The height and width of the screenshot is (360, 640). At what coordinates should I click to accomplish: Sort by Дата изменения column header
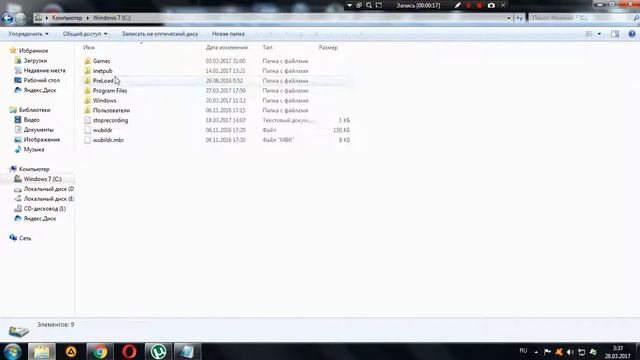(227, 47)
